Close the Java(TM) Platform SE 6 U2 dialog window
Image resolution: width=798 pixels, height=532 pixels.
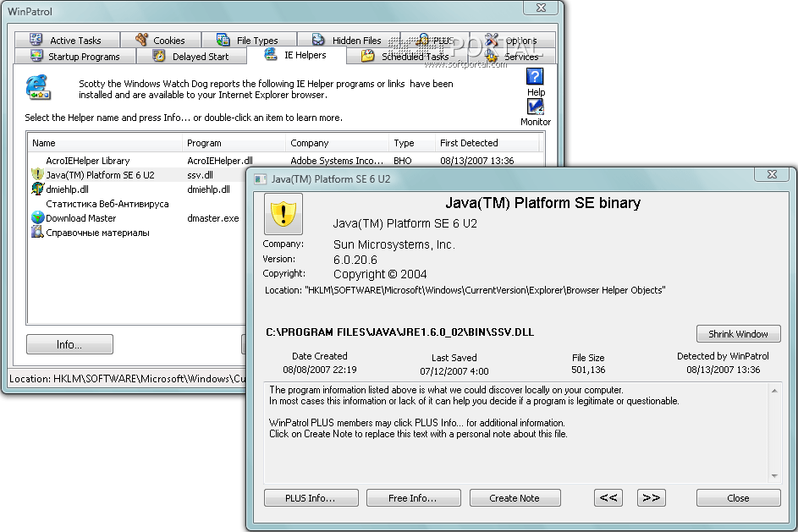[772, 174]
